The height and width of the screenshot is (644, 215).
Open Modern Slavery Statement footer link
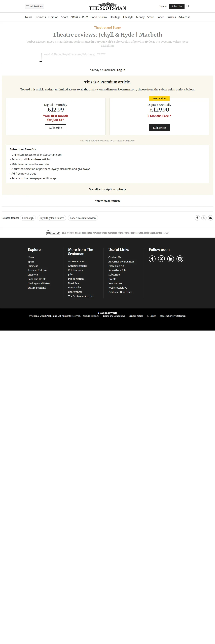(x=173, y=316)
